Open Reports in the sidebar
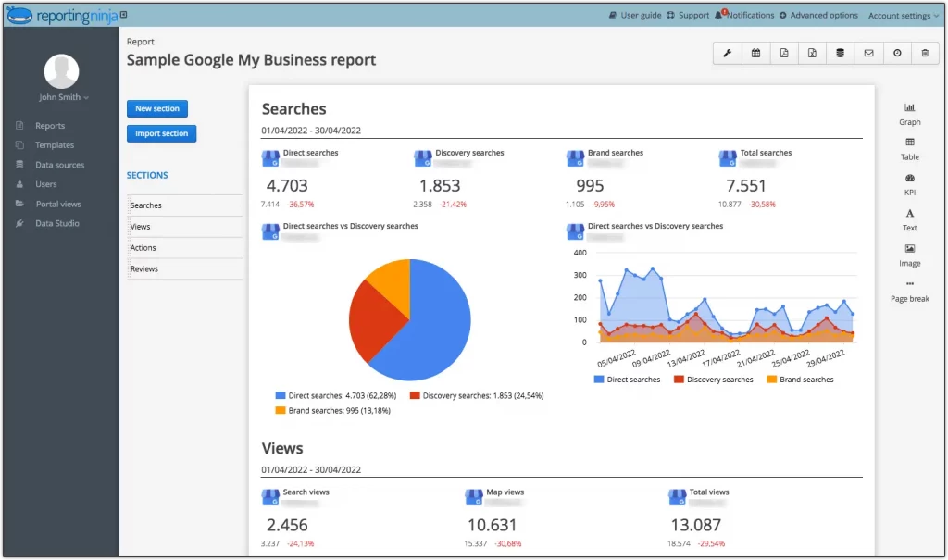948x560 pixels. tap(50, 126)
